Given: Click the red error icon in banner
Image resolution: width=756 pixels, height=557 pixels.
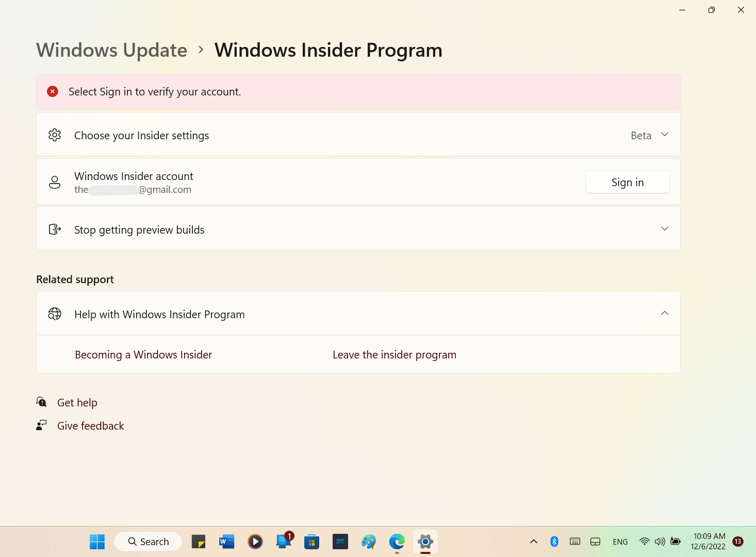Looking at the screenshot, I should click(x=53, y=91).
